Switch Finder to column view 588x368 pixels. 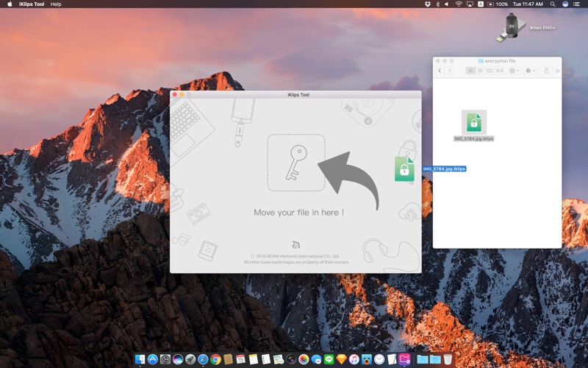click(490, 71)
